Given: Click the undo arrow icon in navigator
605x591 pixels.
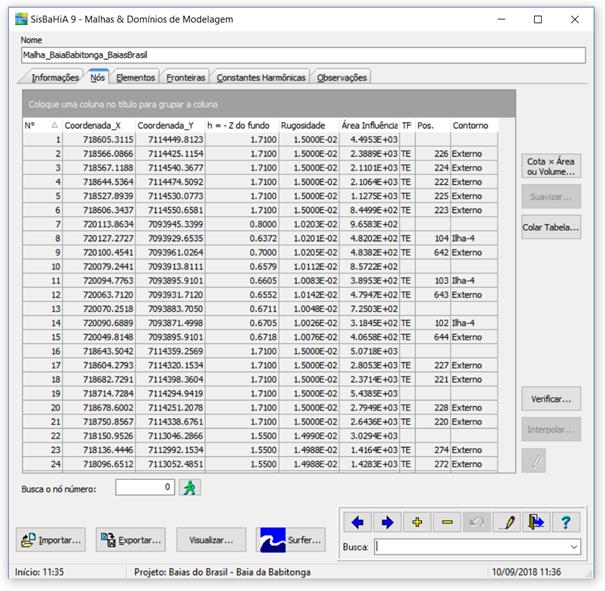Looking at the screenshot, I should [477, 522].
